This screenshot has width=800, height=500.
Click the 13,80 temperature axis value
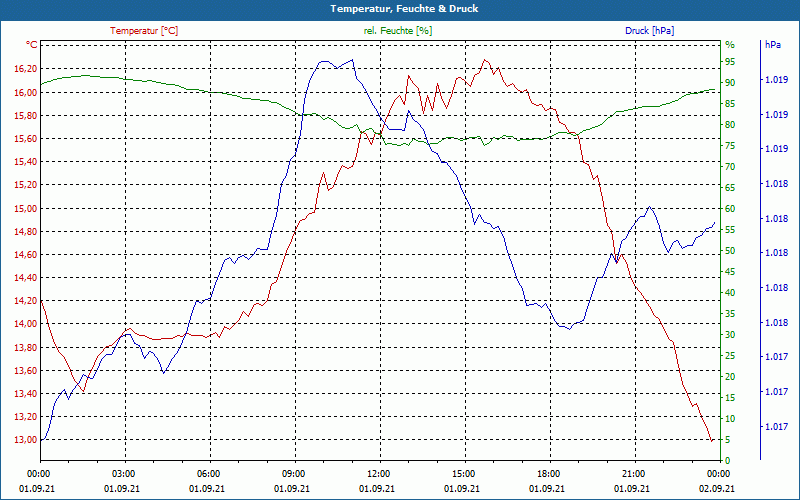(x=26, y=347)
